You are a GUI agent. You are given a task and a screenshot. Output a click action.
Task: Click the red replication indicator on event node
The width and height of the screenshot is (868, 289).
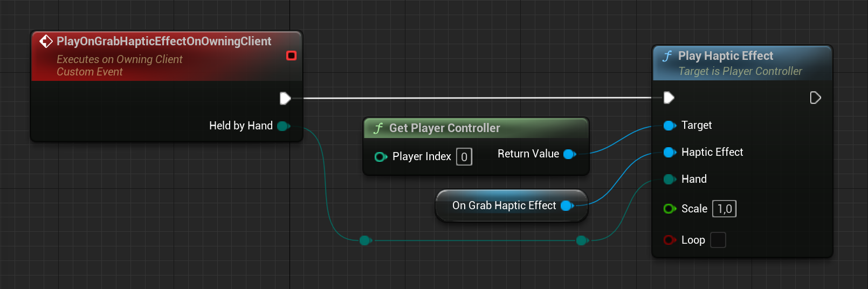click(291, 56)
